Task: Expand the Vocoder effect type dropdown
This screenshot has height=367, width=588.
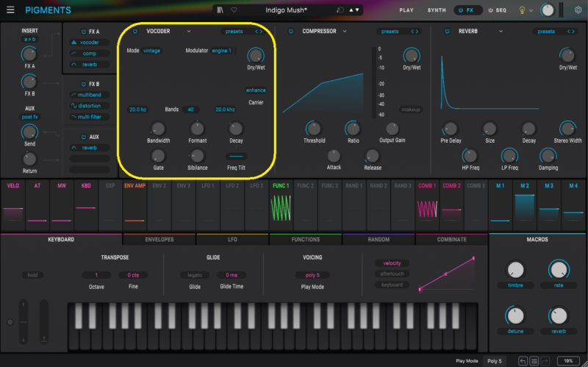Action: click(x=189, y=31)
